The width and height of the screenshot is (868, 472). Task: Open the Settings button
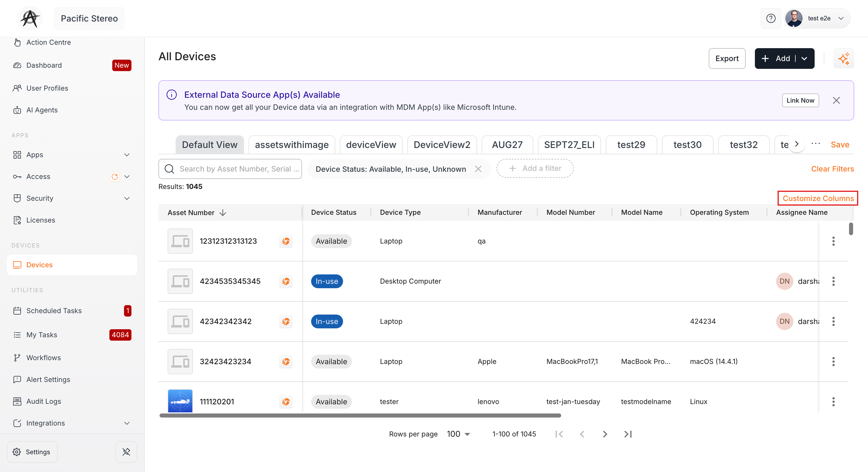32,452
